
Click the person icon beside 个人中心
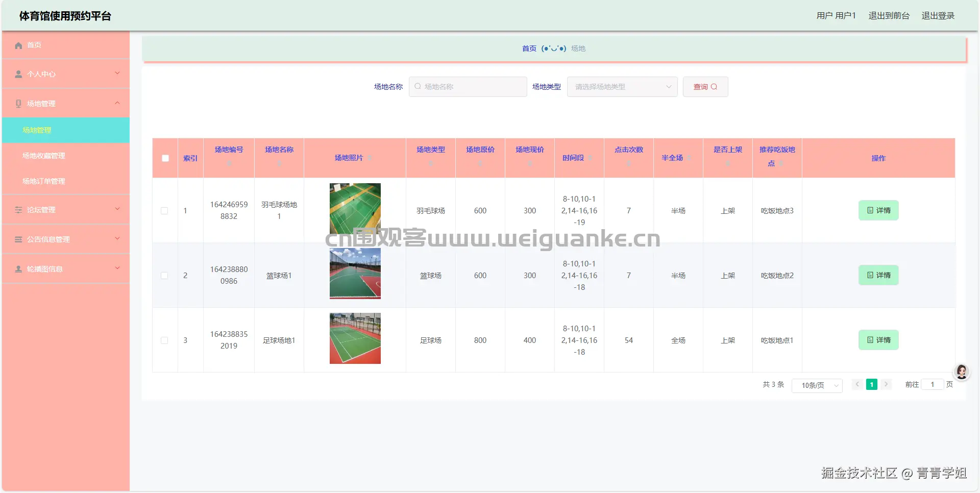18,75
